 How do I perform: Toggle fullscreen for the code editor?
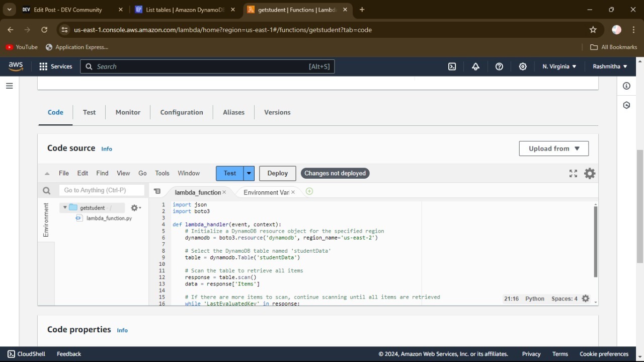[x=573, y=174]
